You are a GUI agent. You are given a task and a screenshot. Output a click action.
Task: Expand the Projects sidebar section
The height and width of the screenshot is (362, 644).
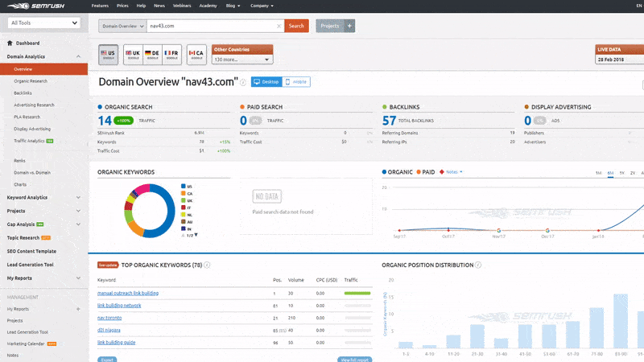78,211
